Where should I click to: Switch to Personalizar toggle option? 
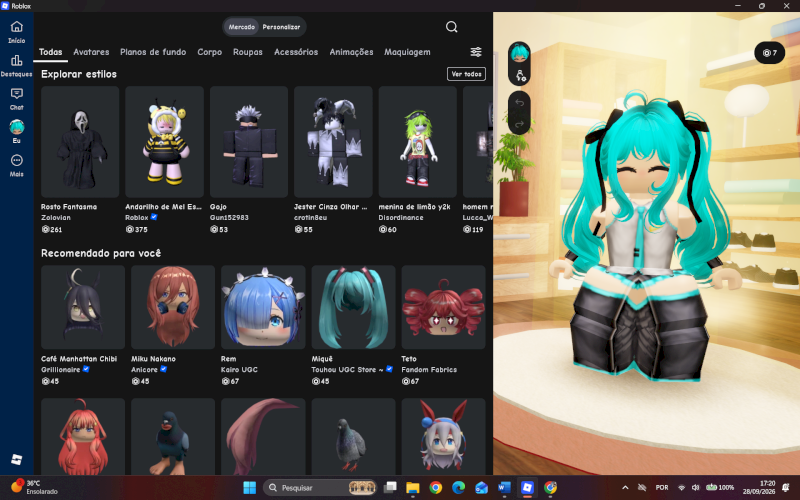tap(281, 27)
